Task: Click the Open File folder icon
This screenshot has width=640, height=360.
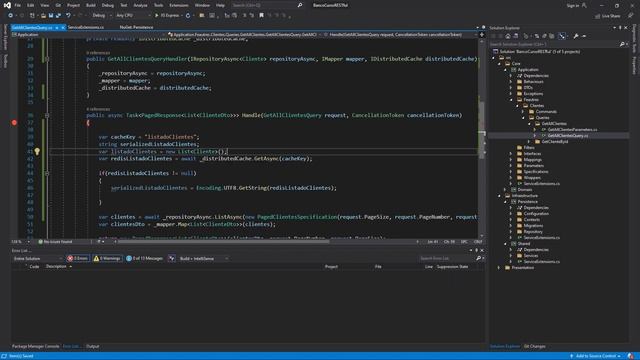Action: [43, 16]
